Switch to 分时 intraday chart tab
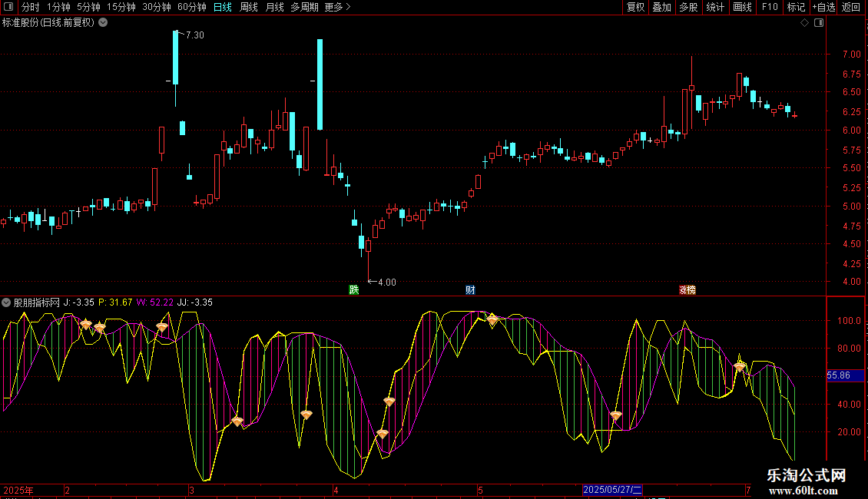 click(31, 7)
